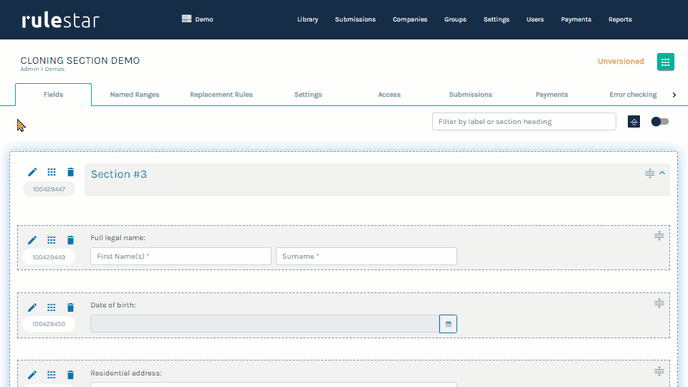The height and width of the screenshot is (387, 688).
Task: Click the Unversioned status link
Action: (x=620, y=61)
